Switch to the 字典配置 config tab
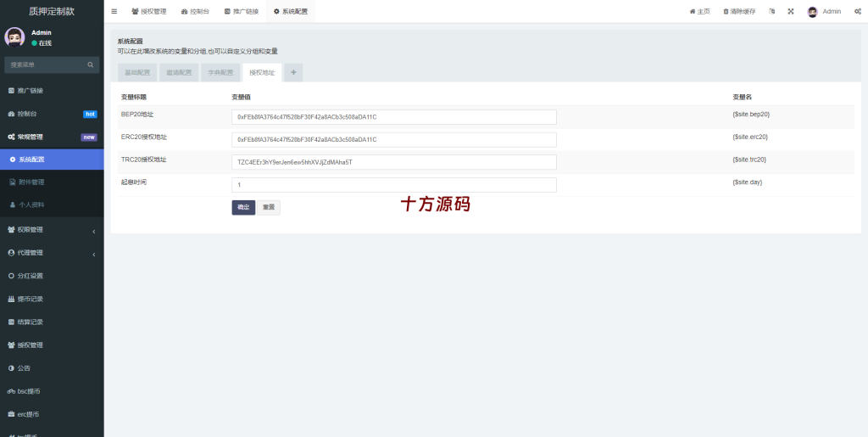The width and height of the screenshot is (868, 437). coord(220,73)
